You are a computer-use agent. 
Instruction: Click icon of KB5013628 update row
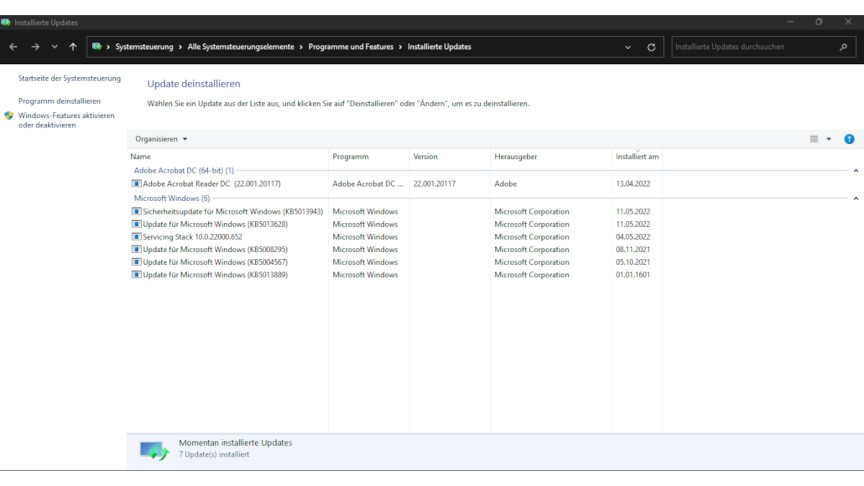coord(136,224)
